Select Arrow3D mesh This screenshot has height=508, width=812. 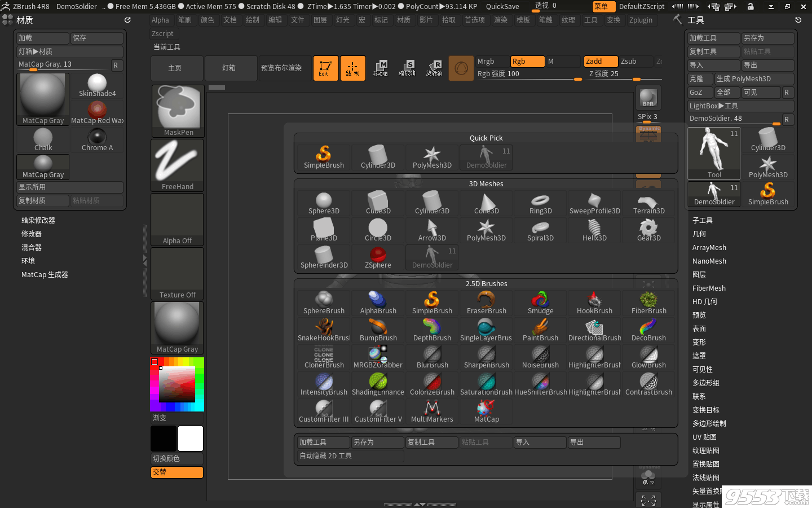[x=432, y=230]
